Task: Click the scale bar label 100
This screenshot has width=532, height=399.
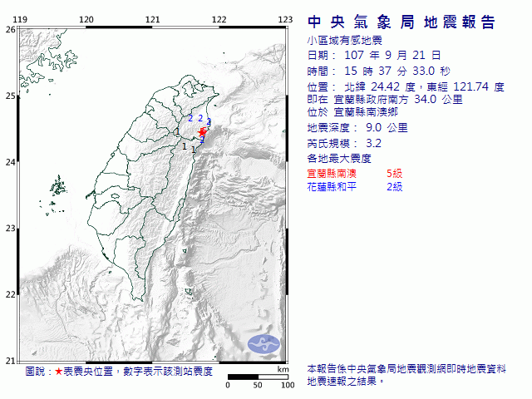Action: tap(288, 385)
